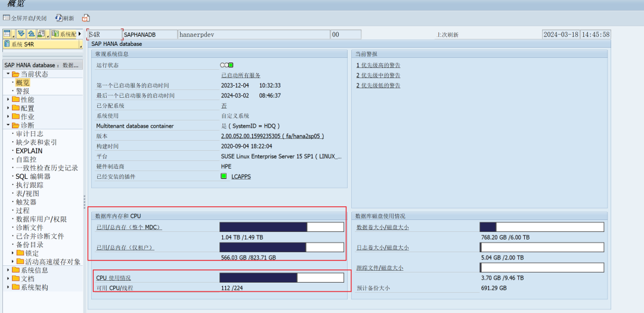Open 过程 tree entry
The height and width of the screenshot is (313, 644).
pyautogui.click(x=23, y=210)
